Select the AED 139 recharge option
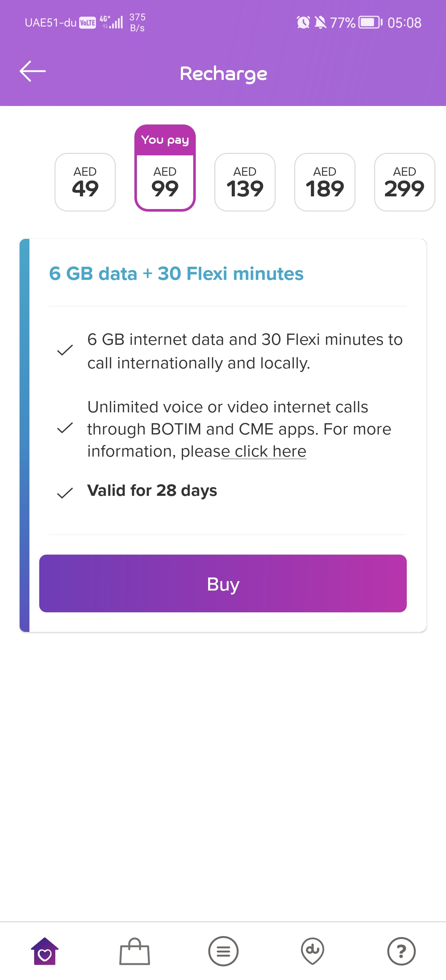This screenshot has width=446, height=980. click(245, 182)
